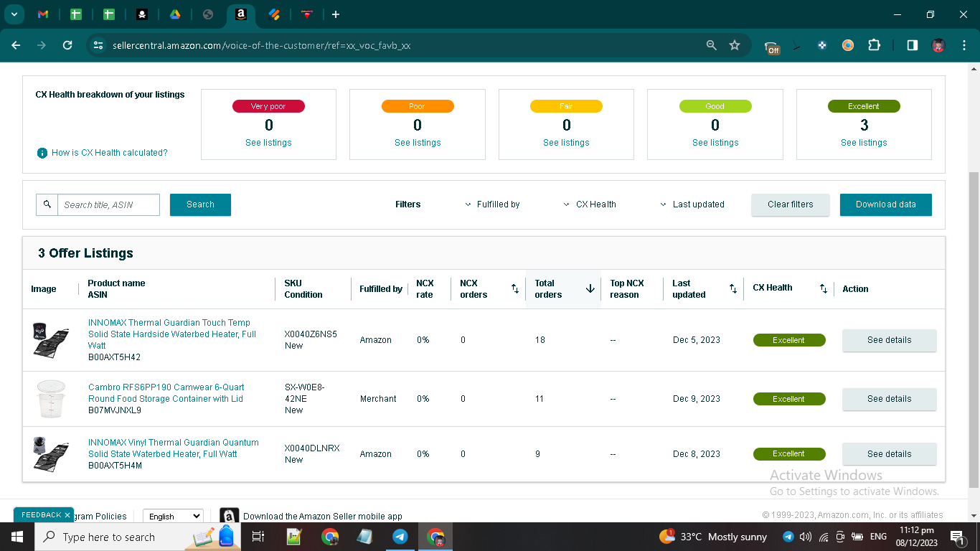
Task: Click thumbnail of INNOMAX Touch Temp heater
Action: point(50,340)
